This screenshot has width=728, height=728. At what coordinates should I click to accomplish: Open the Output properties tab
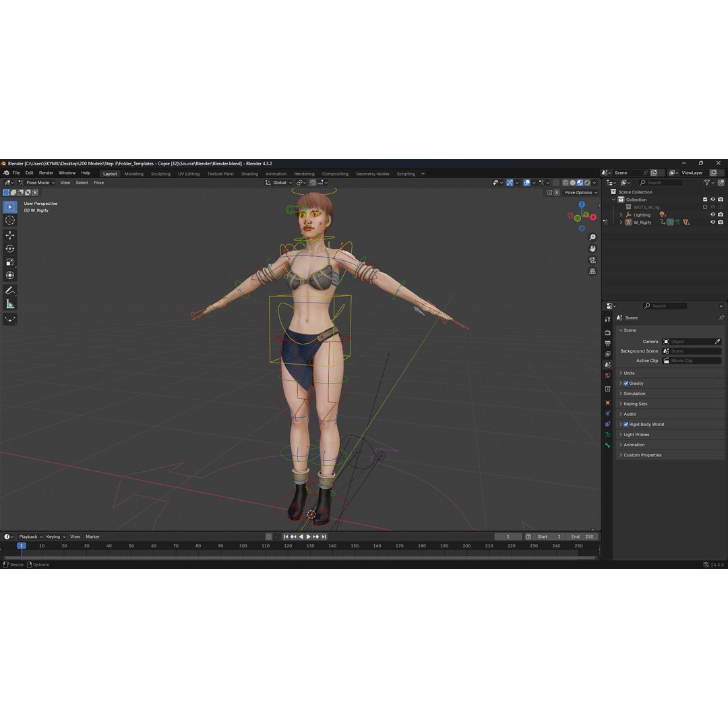pyautogui.click(x=607, y=344)
